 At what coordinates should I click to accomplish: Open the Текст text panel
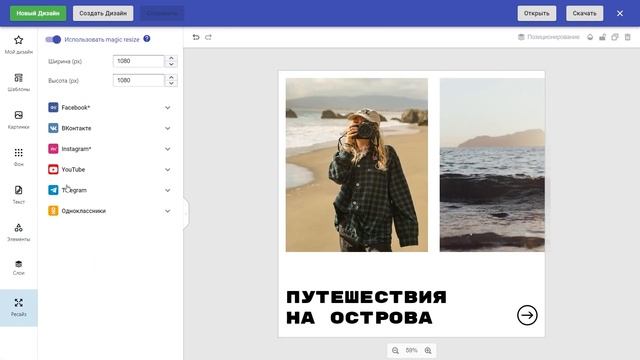point(18,195)
